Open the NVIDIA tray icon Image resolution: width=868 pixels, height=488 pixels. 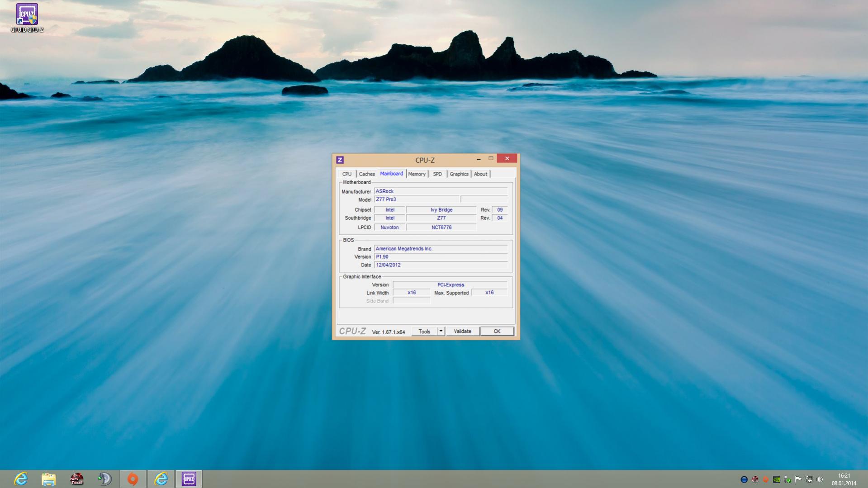tap(777, 479)
